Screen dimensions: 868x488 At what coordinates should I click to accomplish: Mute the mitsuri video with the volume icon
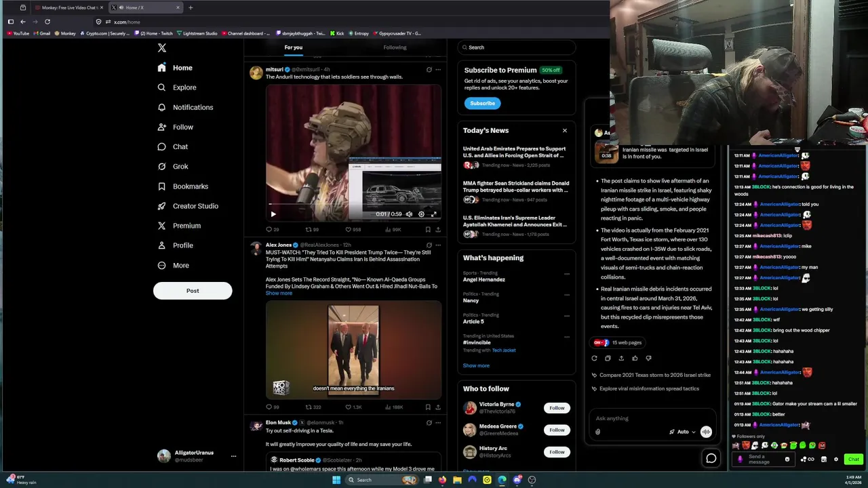tap(409, 214)
